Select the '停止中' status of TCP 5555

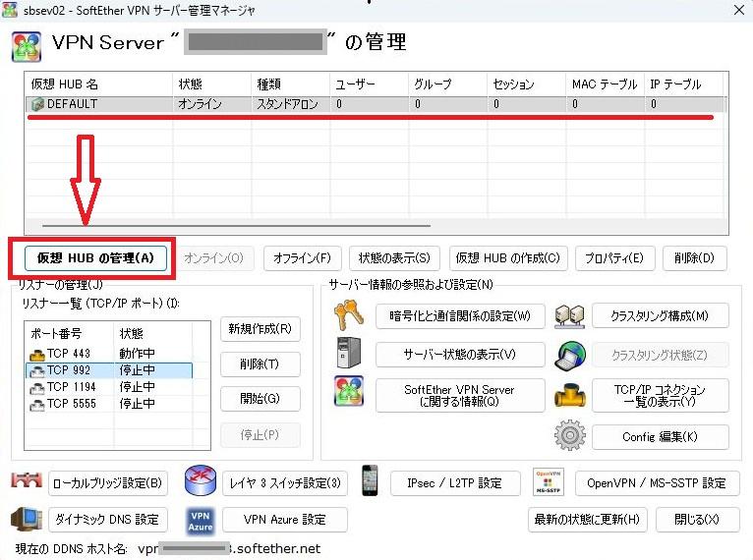tap(137, 404)
